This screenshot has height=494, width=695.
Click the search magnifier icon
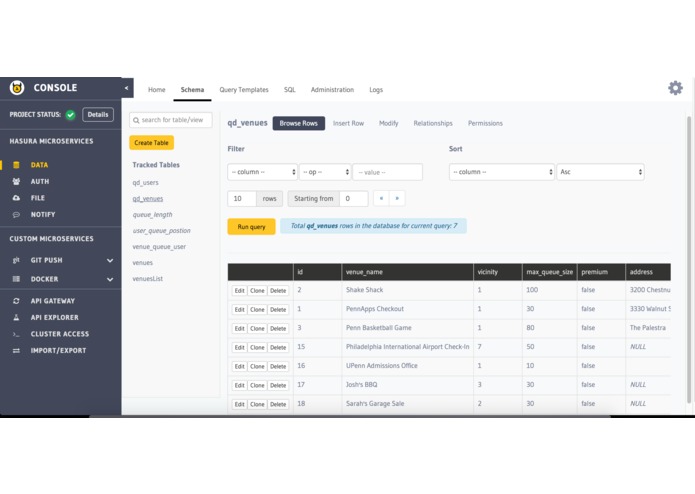click(x=136, y=120)
